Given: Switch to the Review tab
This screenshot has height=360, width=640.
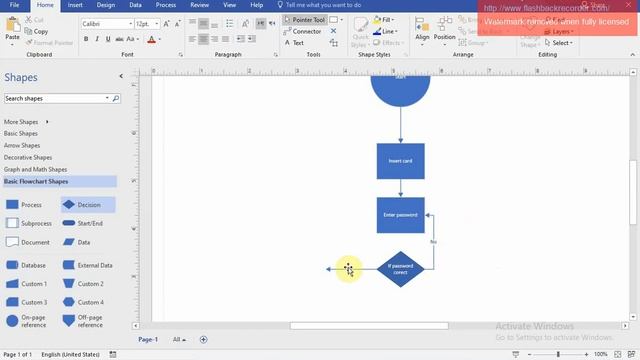Looking at the screenshot, I should 200,5.
